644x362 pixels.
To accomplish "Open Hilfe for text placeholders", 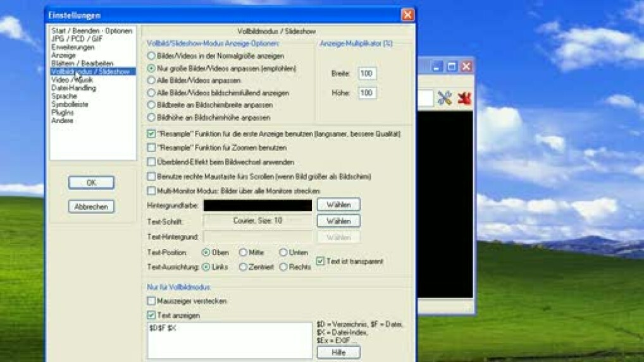I will (x=338, y=353).
